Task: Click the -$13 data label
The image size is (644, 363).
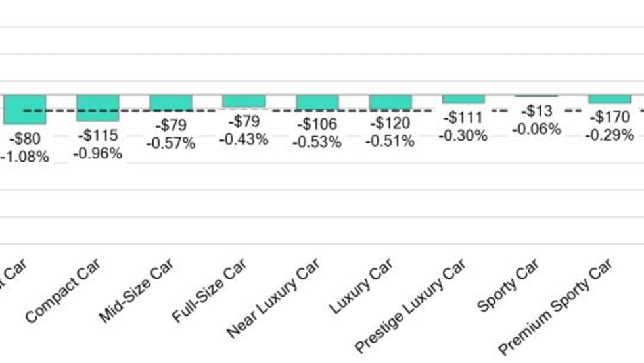Action: coord(536,112)
